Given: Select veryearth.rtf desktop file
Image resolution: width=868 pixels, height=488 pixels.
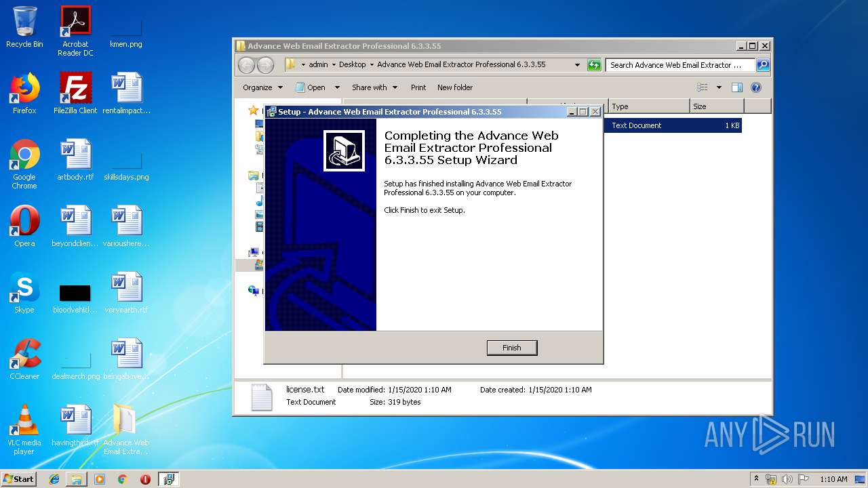Looking at the screenshot, I should click(x=126, y=293).
